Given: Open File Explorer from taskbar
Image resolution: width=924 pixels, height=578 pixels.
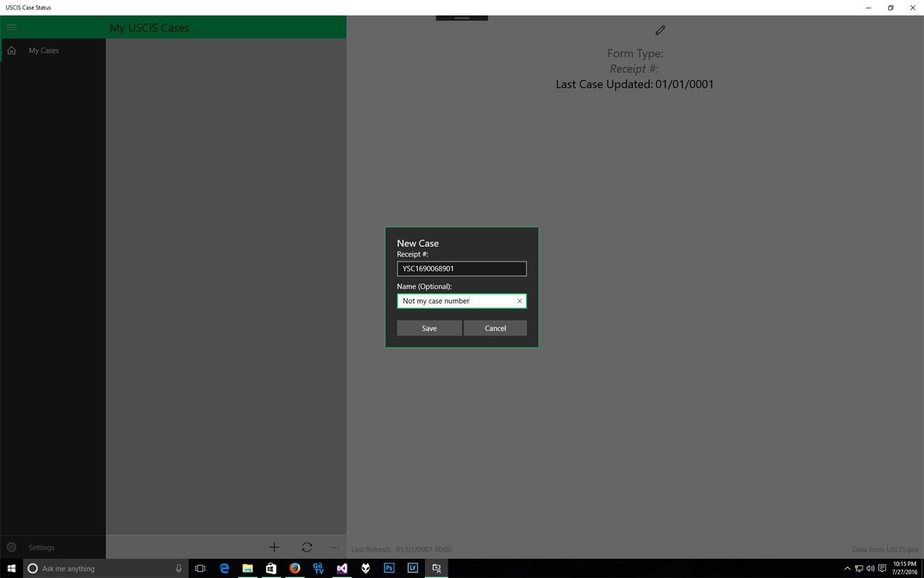Looking at the screenshot, I should (x=247, y=569).
